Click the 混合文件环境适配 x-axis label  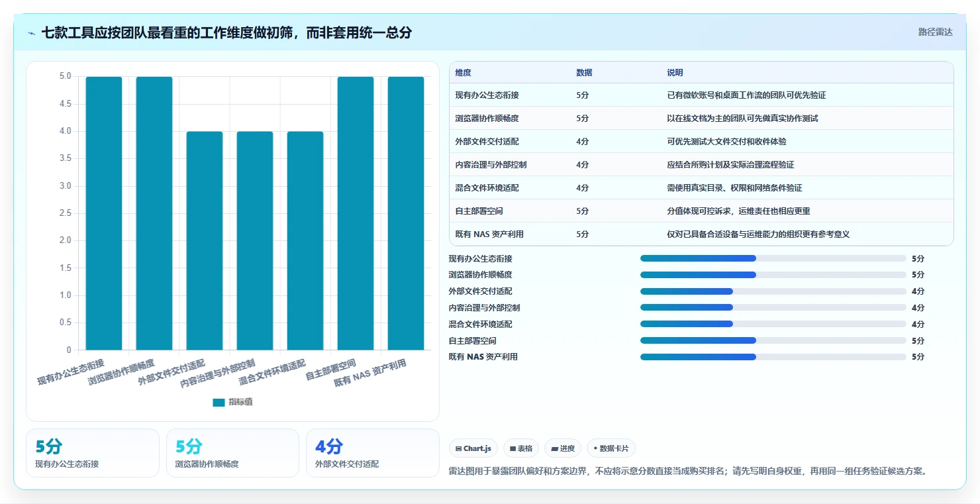click(272, 372)
